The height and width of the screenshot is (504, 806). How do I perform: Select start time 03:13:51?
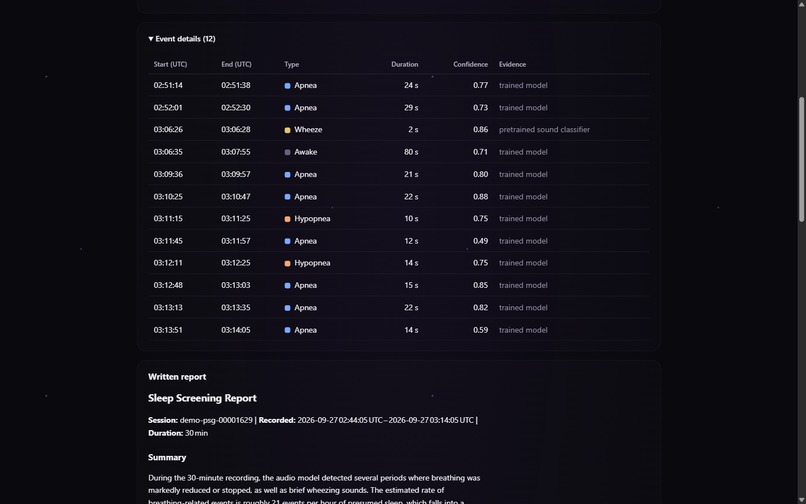(168, 330)
